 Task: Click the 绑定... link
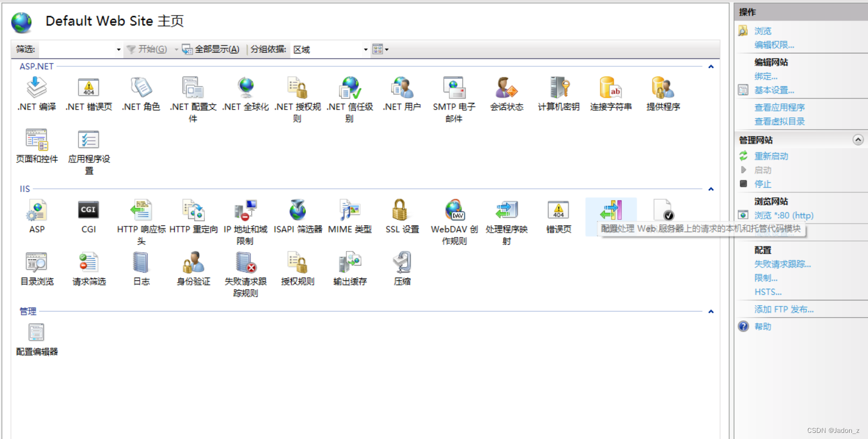point(766,76)
